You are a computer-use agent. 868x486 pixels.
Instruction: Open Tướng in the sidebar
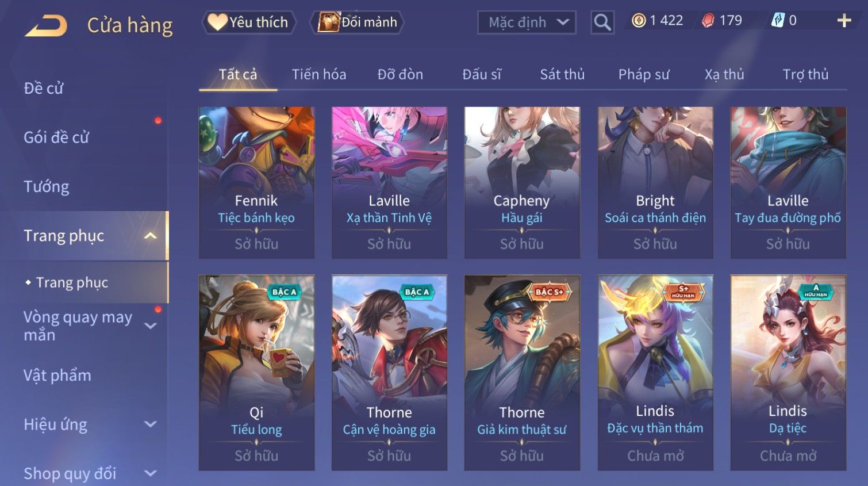pyautogui.click(x=47, y=186)
